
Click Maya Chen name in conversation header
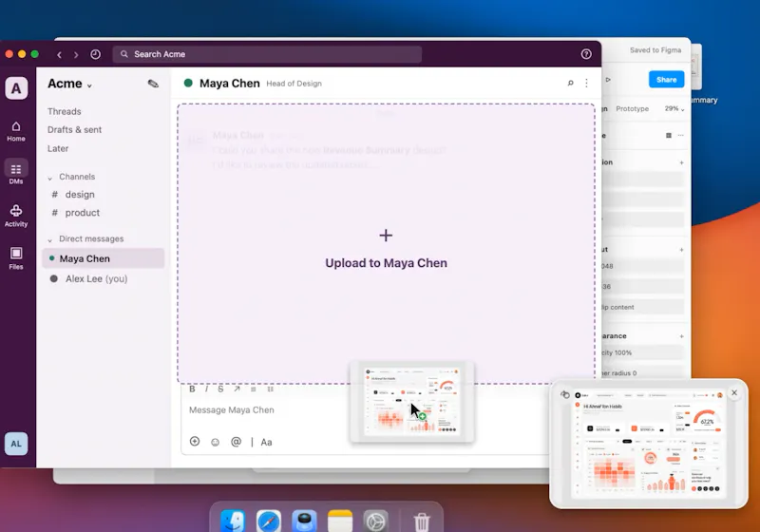[230, 84]
